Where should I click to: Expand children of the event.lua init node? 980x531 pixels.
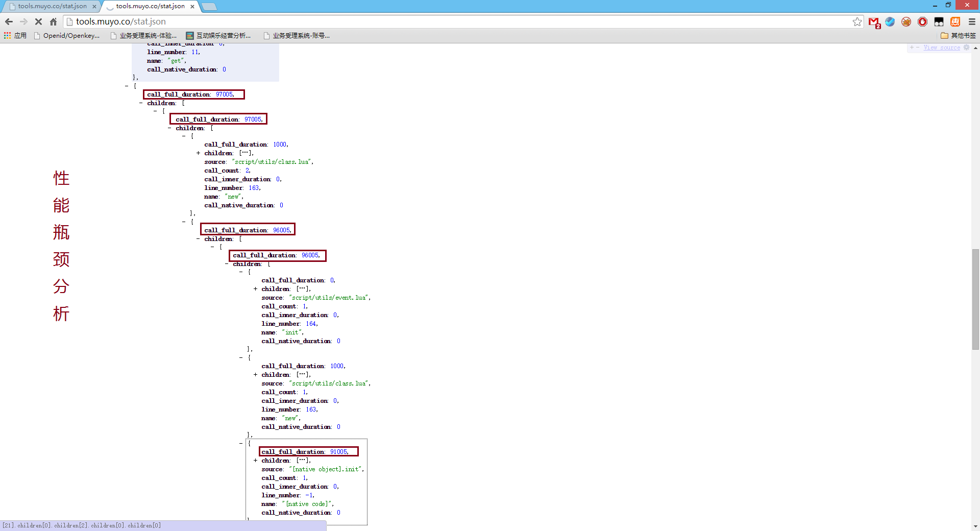coord(255,289)
